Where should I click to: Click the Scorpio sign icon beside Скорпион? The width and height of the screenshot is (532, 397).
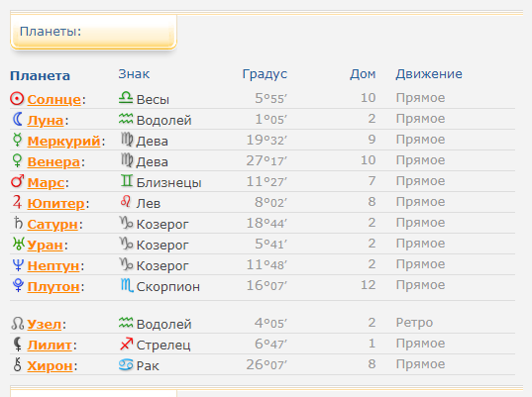[x=127, y=285]
